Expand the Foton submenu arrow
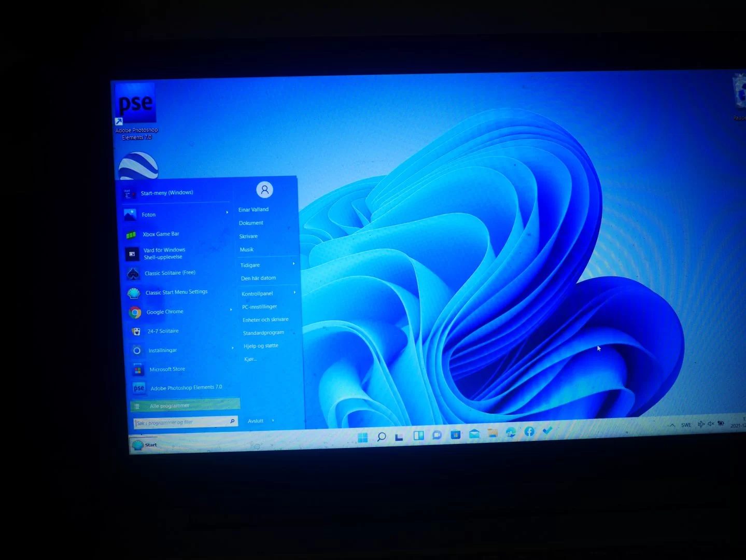The width and height of the screenshot is (746, 560). (x=227, y=213)
